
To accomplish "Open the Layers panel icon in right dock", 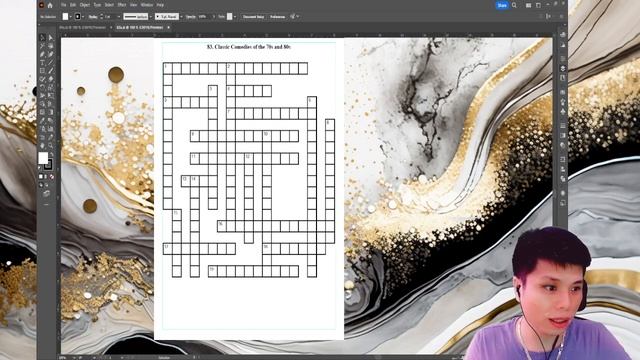I will pyautogui.click(x=563, y=68).
